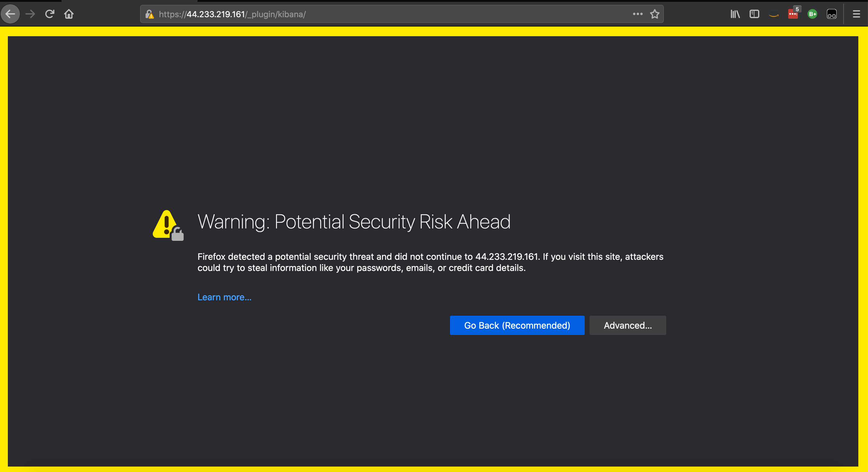Click the green B+ extension icon
Screen dimensions: 868x472
click(x=812, y=14)
